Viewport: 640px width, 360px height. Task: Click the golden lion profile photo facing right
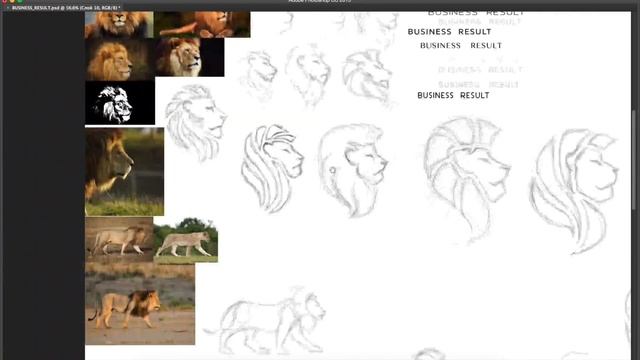coord(120,59)
